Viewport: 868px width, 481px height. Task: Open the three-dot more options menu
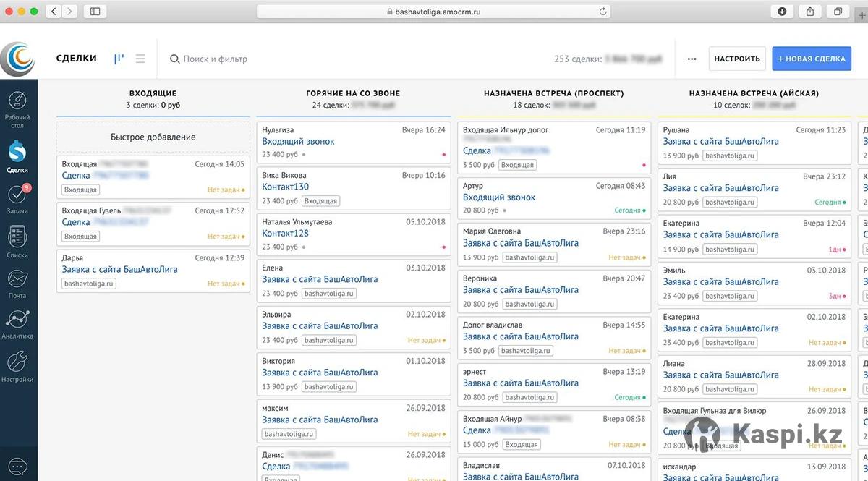pos(692,59)
